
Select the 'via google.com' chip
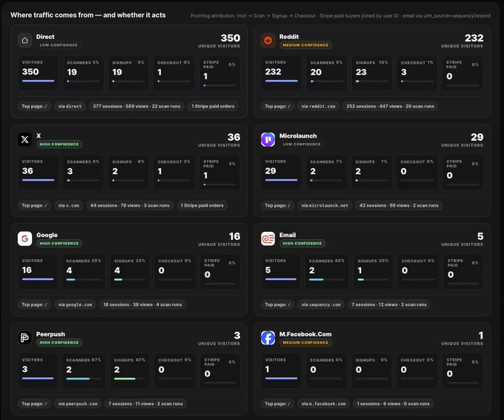click(x=75, y=304)
